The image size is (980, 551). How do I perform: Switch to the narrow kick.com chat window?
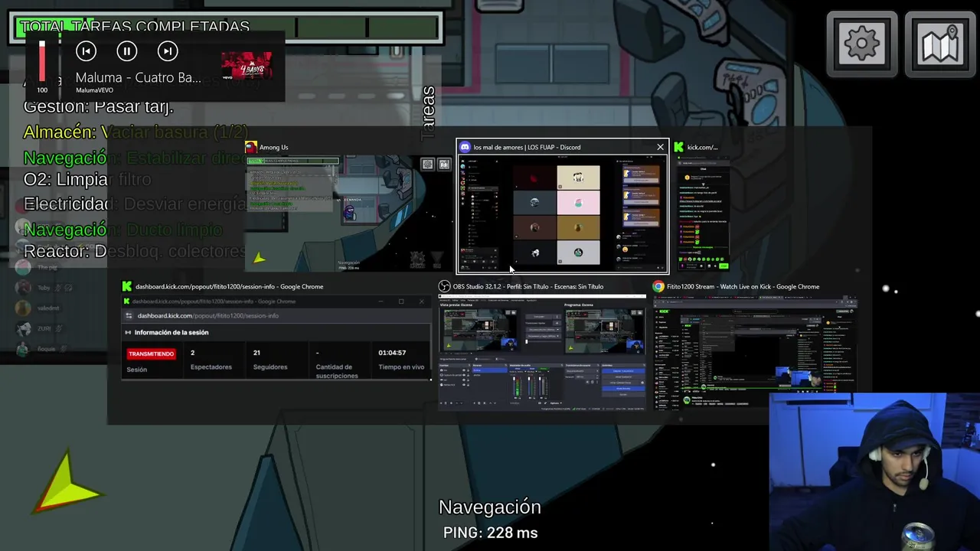[x=701, y=213]
